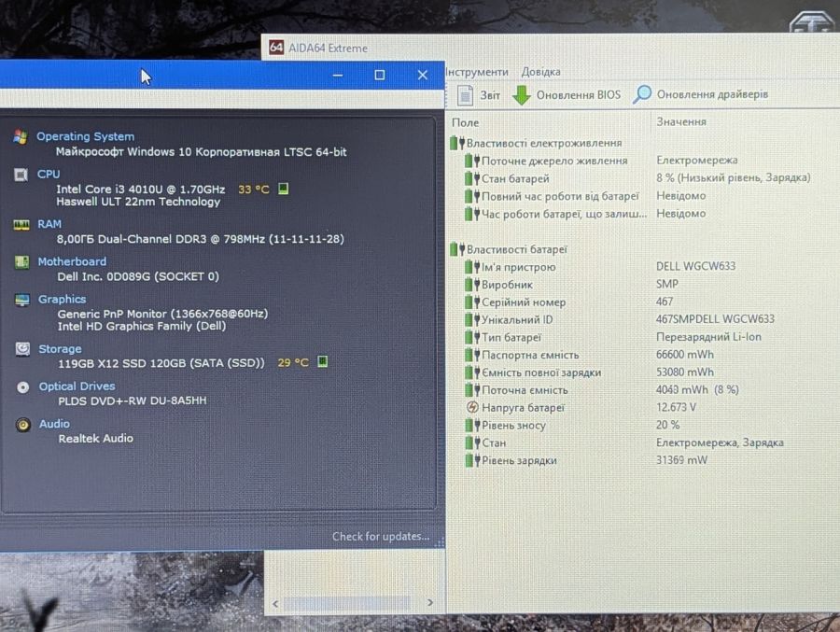Click left arrow of horizontal scrollbar
This screenshot has width=840, height=632.
pos(275,604)
